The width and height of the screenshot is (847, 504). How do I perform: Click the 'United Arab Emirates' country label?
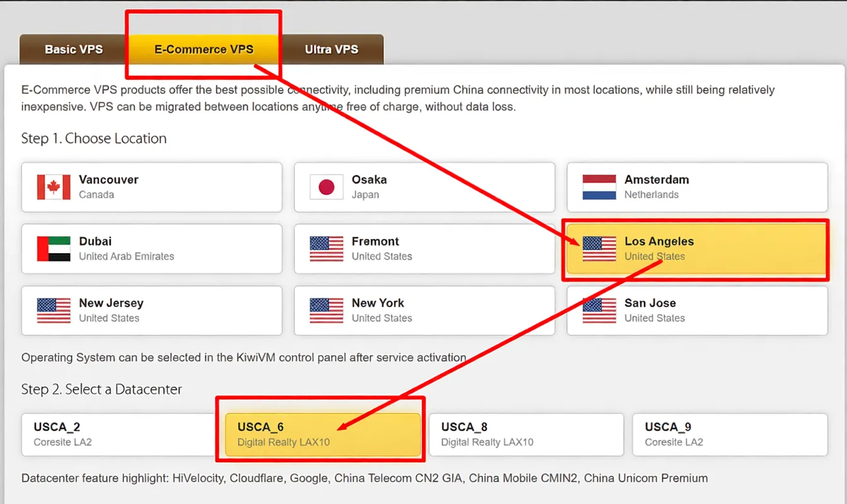[x=126, y=256]
